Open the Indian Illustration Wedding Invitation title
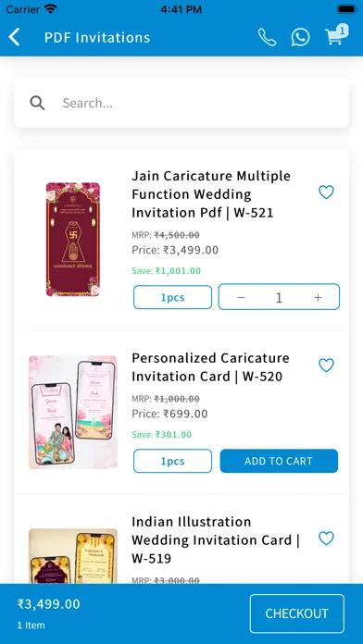Screen dimensions: 363x644 point(216,539)
